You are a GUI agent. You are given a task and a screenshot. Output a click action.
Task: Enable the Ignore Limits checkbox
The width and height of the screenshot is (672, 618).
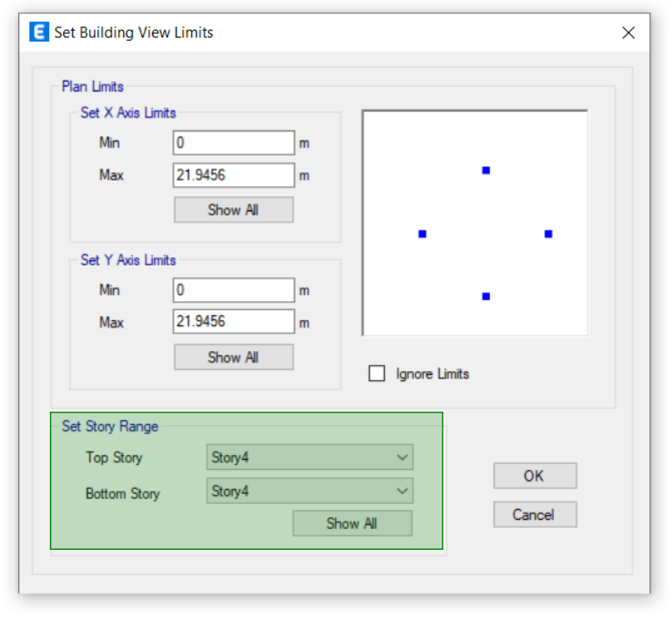(377, 373)
